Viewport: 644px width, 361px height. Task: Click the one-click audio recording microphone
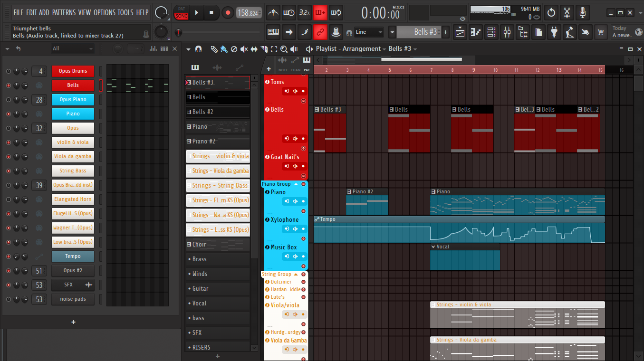click(583, 12)
